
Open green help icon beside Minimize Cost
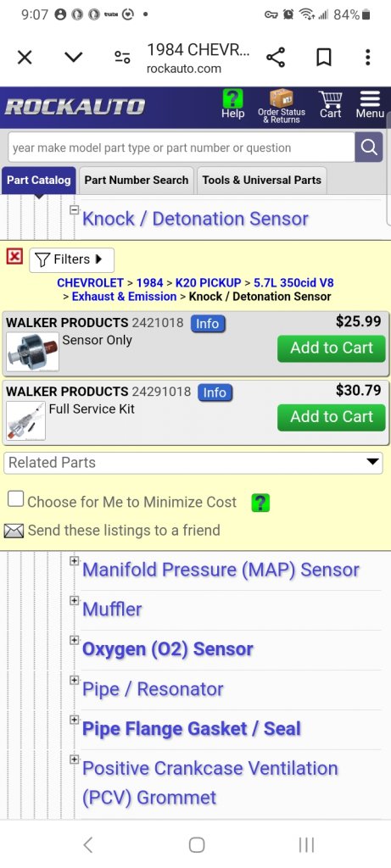[260, 503]
